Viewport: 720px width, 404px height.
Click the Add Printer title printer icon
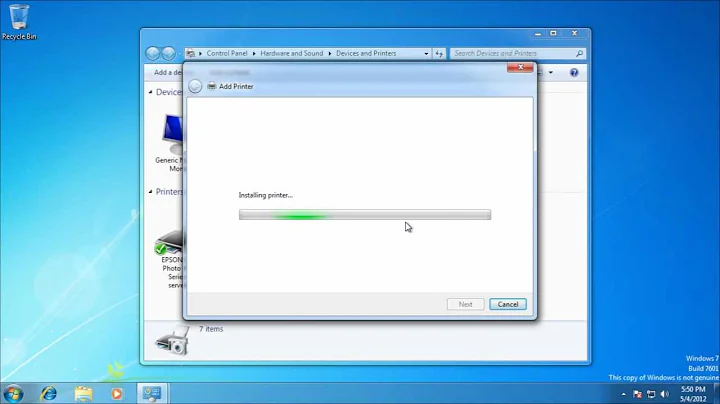(x=212, y=86)
